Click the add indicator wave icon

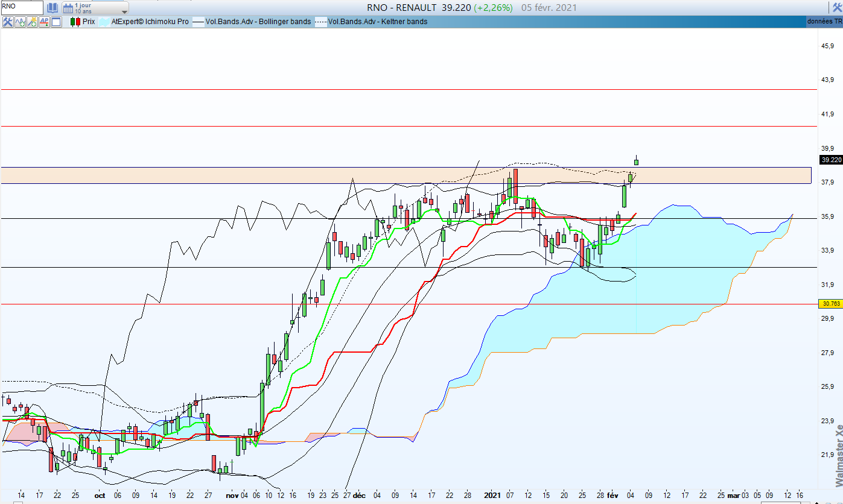click(20, 22)
